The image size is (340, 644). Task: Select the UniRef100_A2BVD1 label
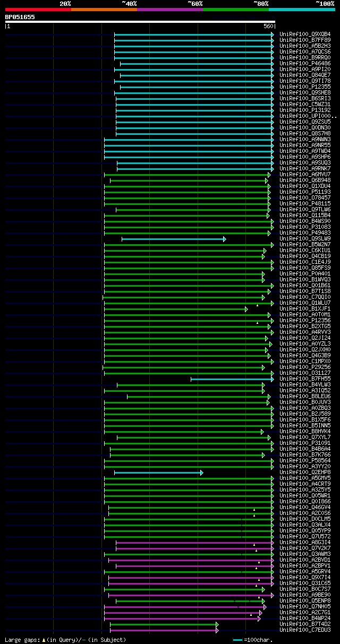point(305,560)
